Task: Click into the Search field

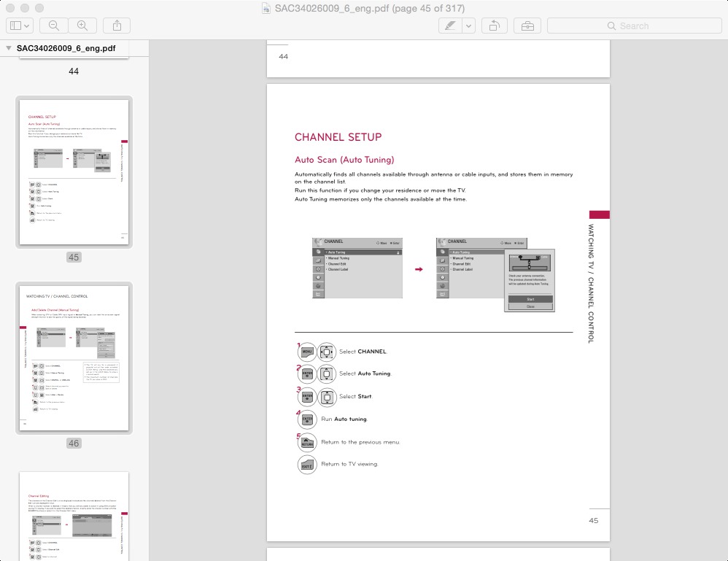Action: [x=634, y=26]
